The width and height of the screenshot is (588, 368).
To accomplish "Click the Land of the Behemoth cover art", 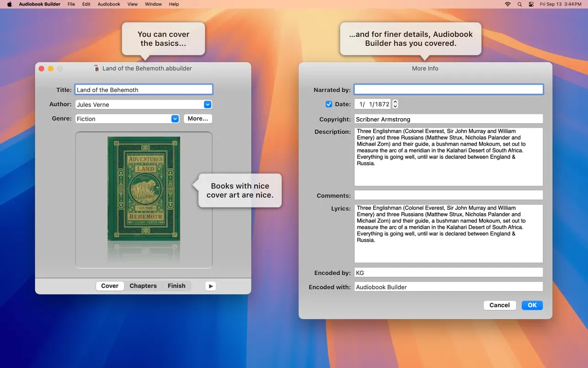I will 144,189.
